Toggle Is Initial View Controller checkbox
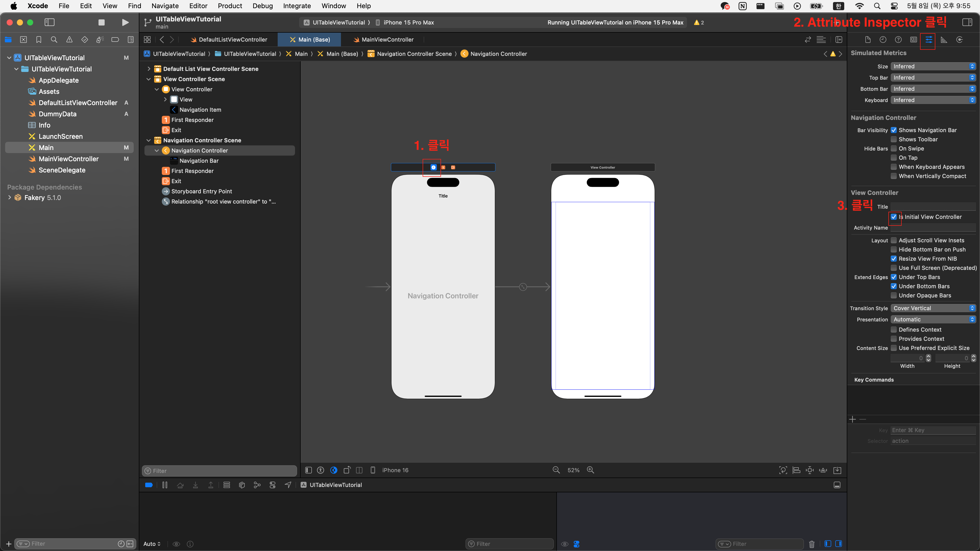Image resolution: width=980 pixels, height=551 pixels. [894, 217]
